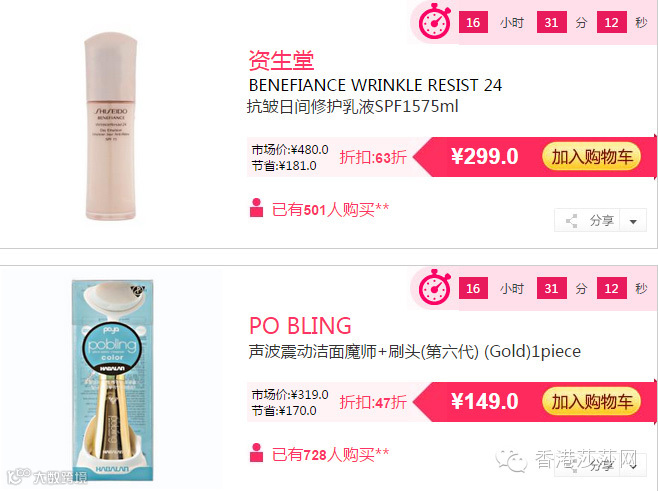Click the ¥299.0 price tag
The image size is (658, 491).
pyautogui.click(x=485, y=157)
